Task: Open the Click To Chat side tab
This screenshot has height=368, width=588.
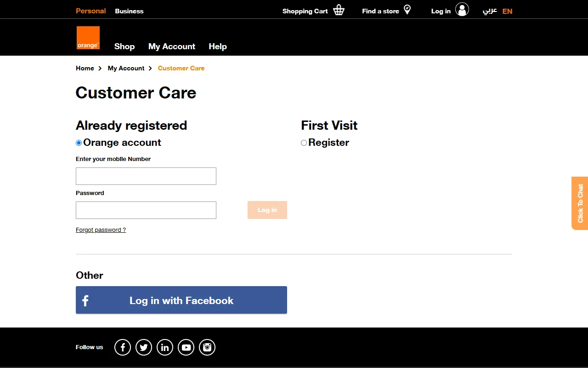Action: point(580,203)
